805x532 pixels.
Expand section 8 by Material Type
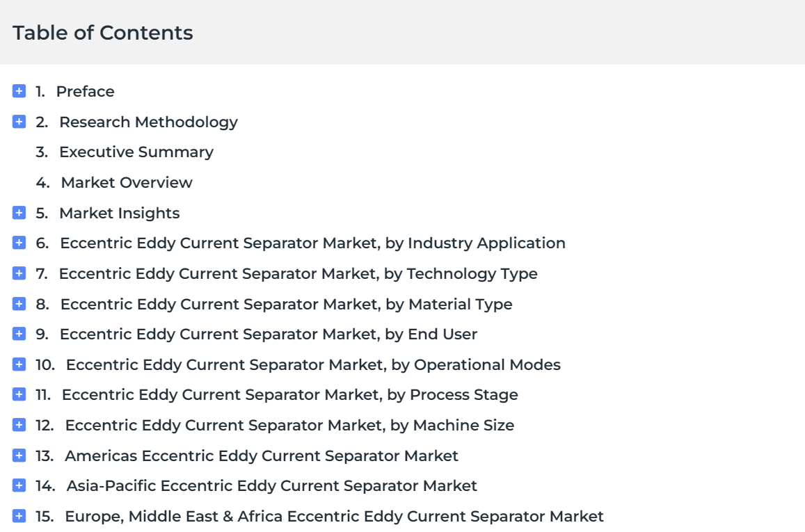tap(19, 304)
